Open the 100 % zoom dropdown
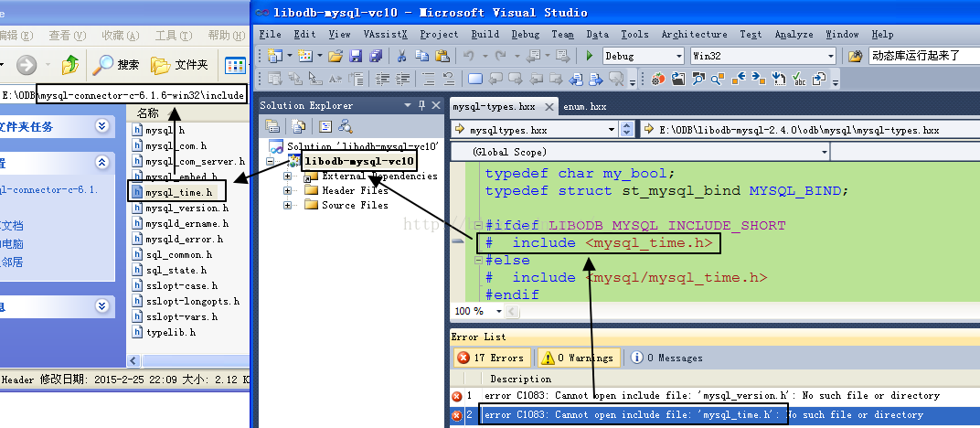980x428 pixels. click(x=499, y=311)
